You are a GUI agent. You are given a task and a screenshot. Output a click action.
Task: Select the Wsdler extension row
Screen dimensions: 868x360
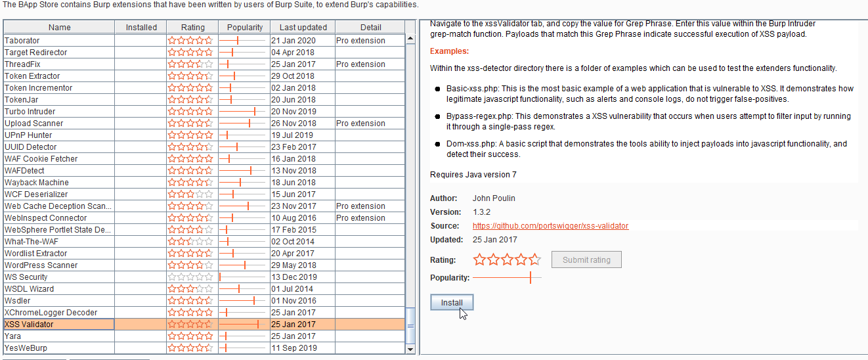pyautogui.click(x=204, y=301)
